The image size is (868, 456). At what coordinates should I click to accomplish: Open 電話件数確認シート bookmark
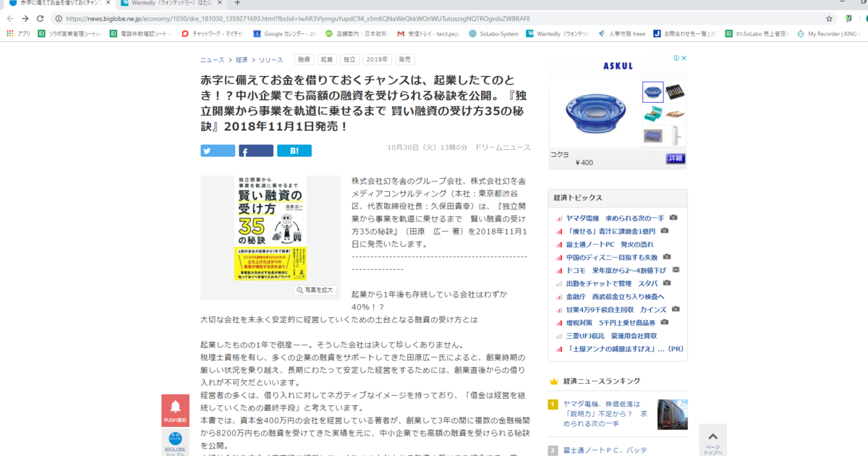(142, 33)
